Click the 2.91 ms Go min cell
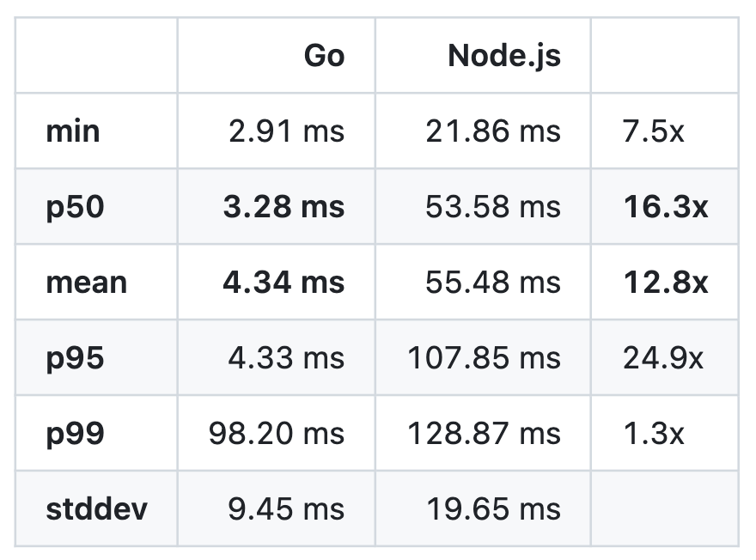The height and width of the screenshot is (560, 756). [x=286, y=131]
